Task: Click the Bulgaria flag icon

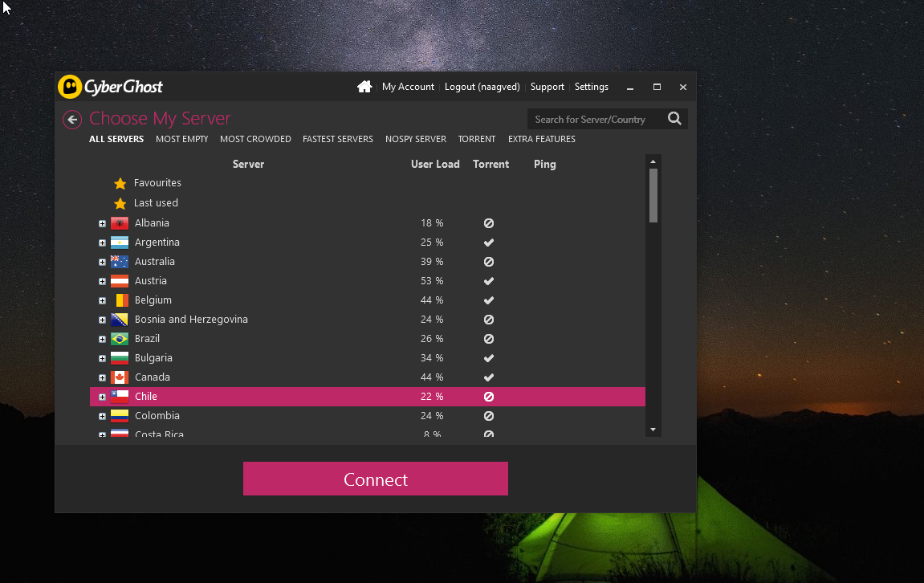Action: tap(120, 358)
